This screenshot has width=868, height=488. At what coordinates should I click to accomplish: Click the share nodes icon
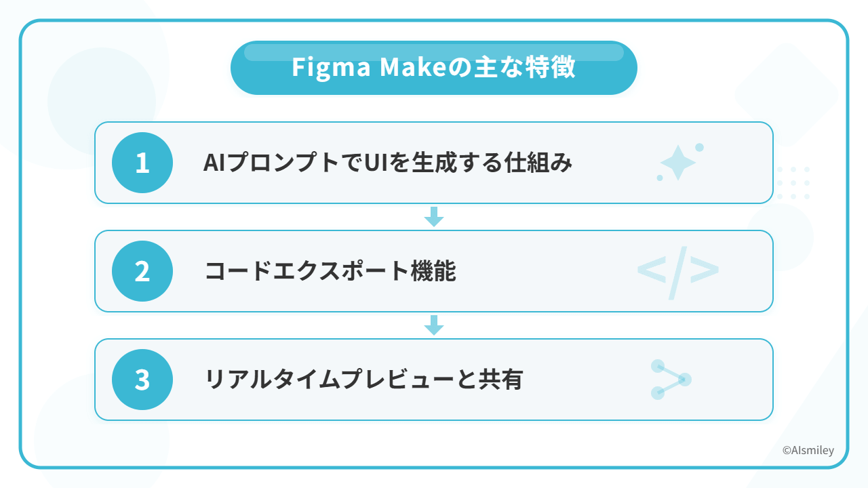pyautogui.click(x=671, y=380)
